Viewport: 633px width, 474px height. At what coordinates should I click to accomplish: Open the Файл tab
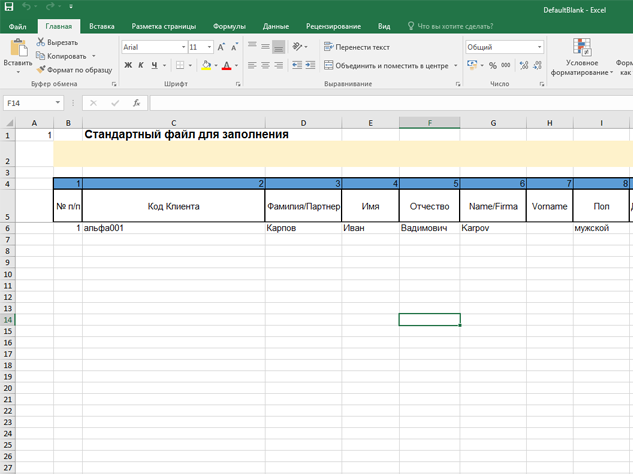point(17,26)
